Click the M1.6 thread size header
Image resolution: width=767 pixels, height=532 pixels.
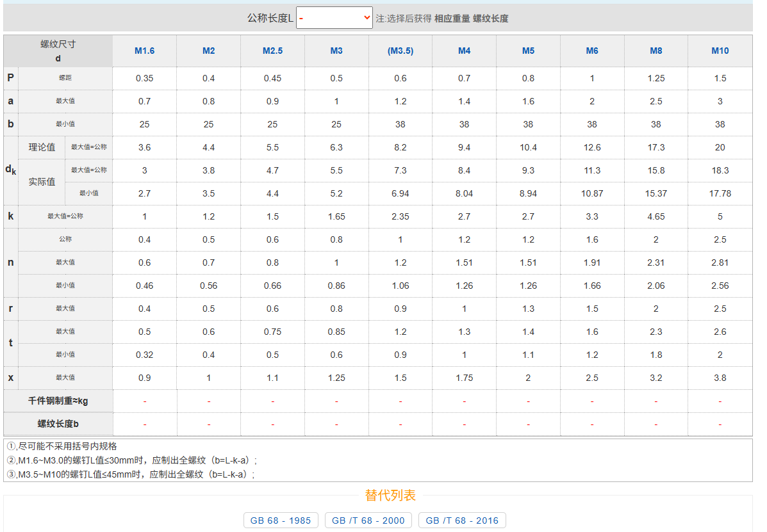tap(144, 51)
